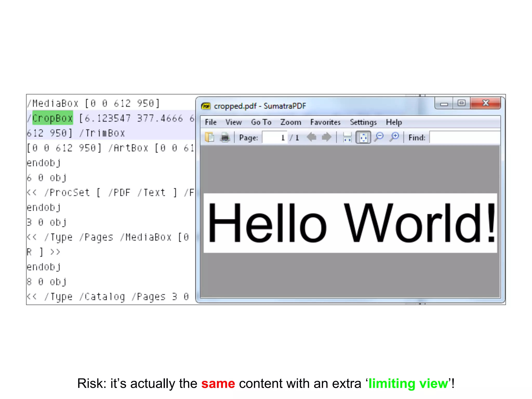The image size is (532, 399).
Task: Click the '8 0 obj' line
Action: click(x=46, y=282)
